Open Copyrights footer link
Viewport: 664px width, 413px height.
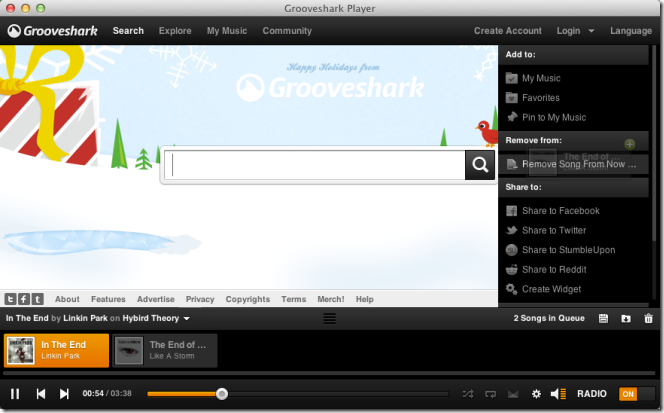(x=248, y=299)
